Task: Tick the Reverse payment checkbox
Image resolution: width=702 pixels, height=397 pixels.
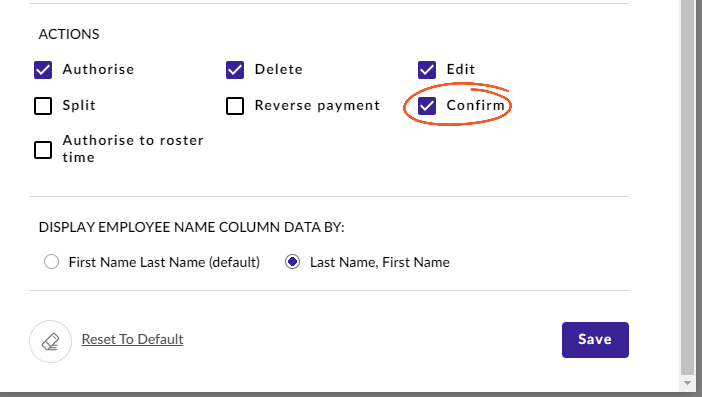Action: pyautogui.click(x=235, y=106)
